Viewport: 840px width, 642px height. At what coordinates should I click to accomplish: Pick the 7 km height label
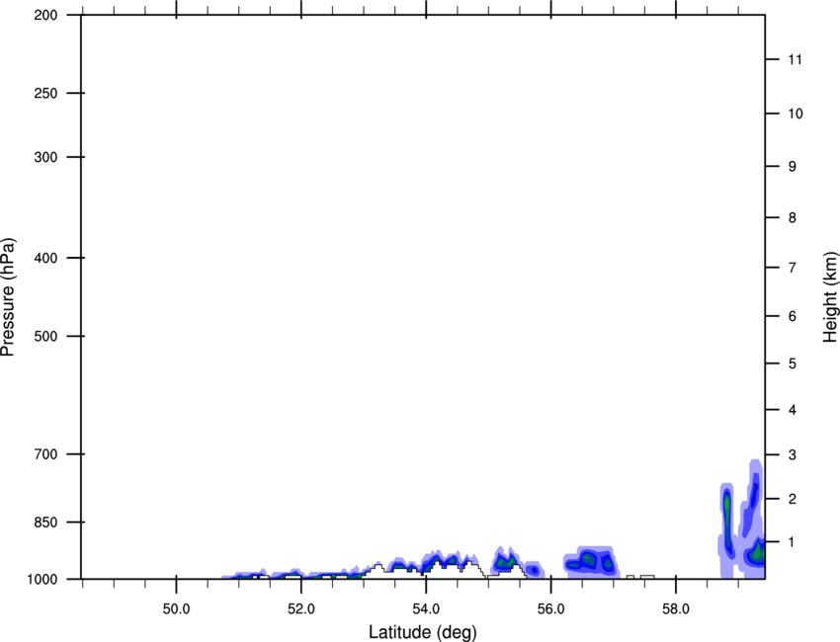tap(793, 268)
